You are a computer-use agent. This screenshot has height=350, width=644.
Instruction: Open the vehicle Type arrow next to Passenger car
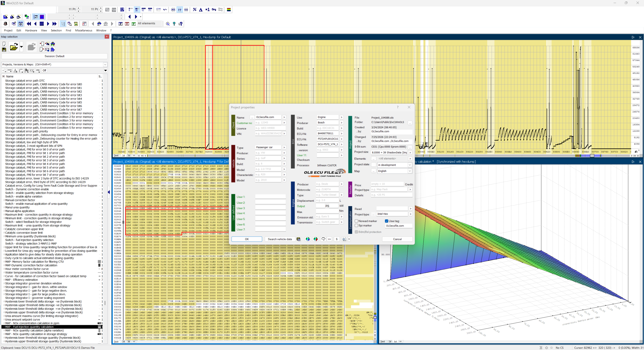[284, 147]
